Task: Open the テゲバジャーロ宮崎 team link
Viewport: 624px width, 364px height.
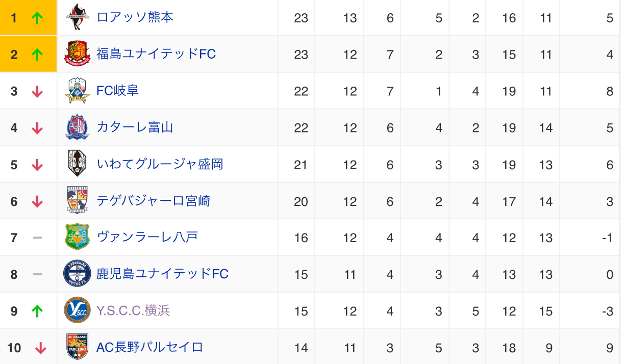Action: (154, 201)
